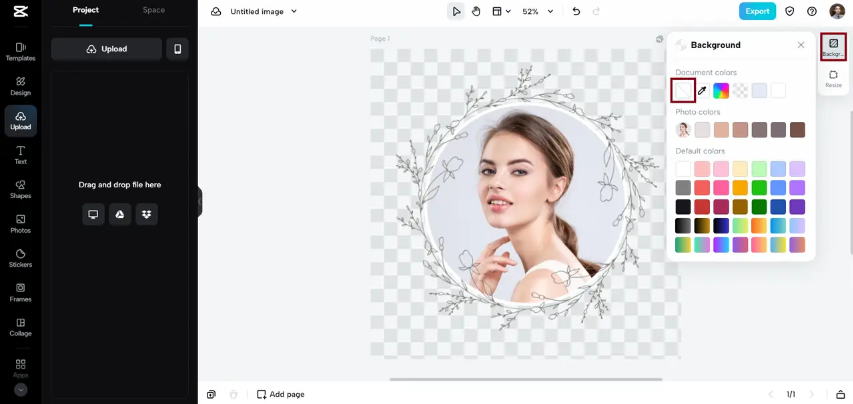Select the pointer Select tool
The image size is (853, 404).
click(x=456, y=11)
